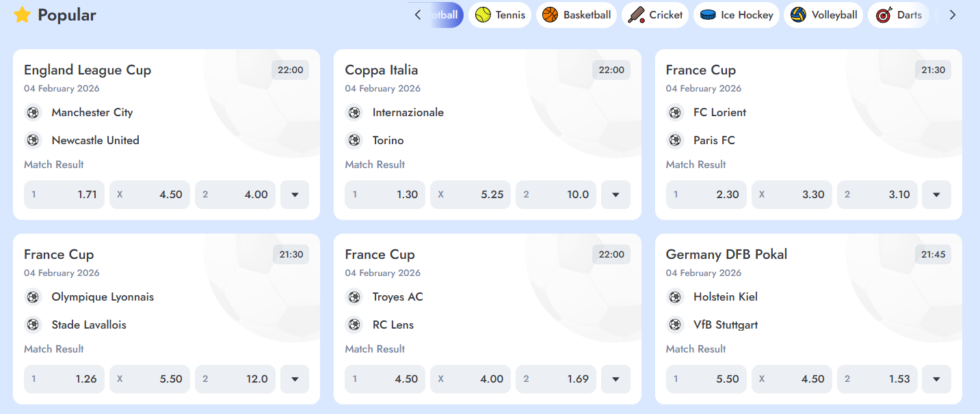Click the Popular star icon
This screenshot has width=980, height=414.
point(23,15)
